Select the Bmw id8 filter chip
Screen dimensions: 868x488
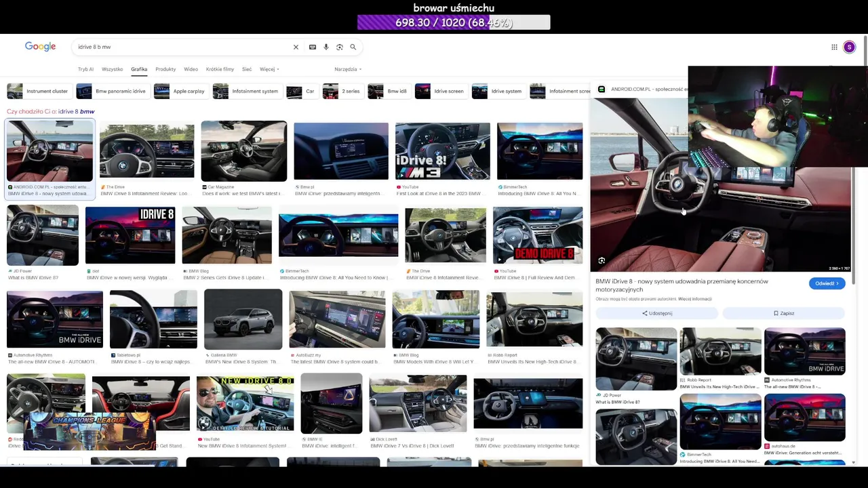coord(388,91)
